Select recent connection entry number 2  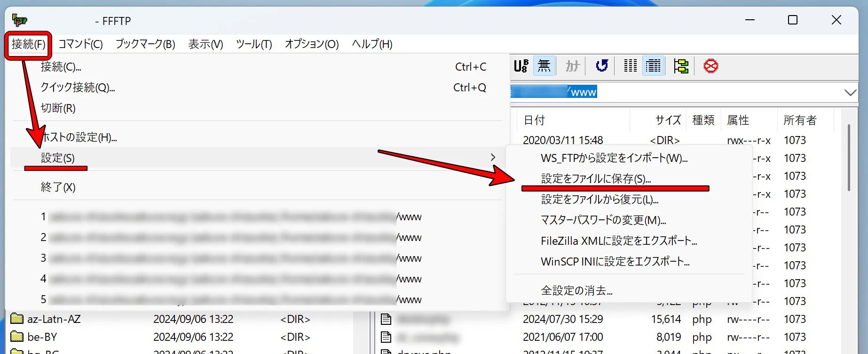(x=258, y=238)
